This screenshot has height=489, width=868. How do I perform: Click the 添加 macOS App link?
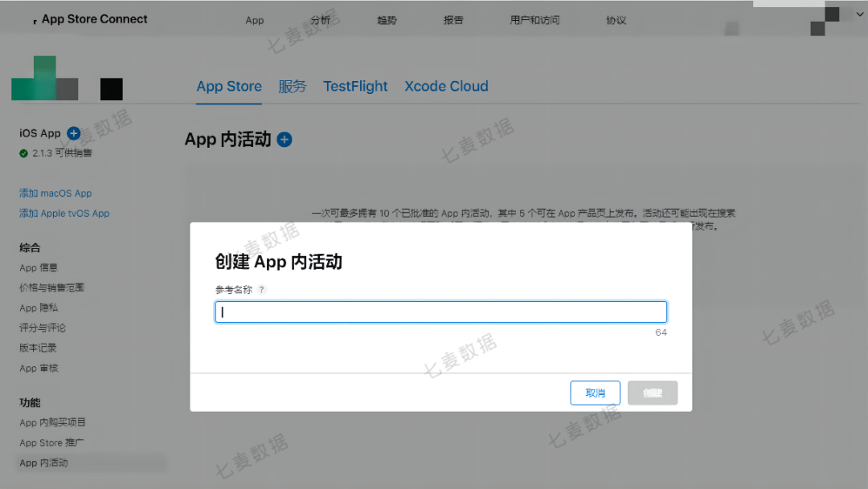pos(55,194)
